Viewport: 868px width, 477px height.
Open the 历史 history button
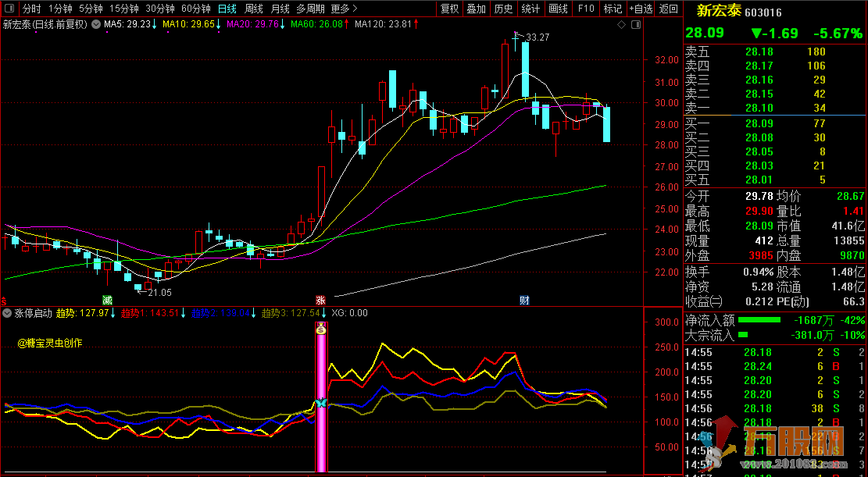click(x=503, y=9)
